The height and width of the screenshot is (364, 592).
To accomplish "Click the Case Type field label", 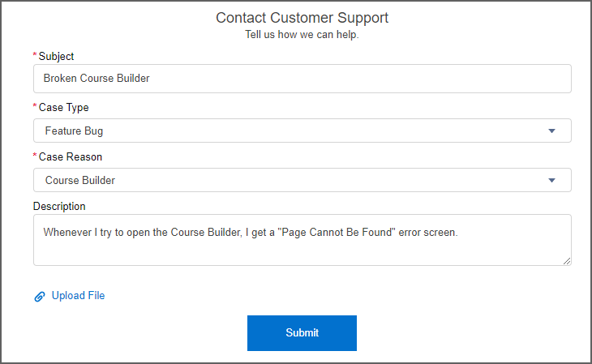I will (63, 107).
